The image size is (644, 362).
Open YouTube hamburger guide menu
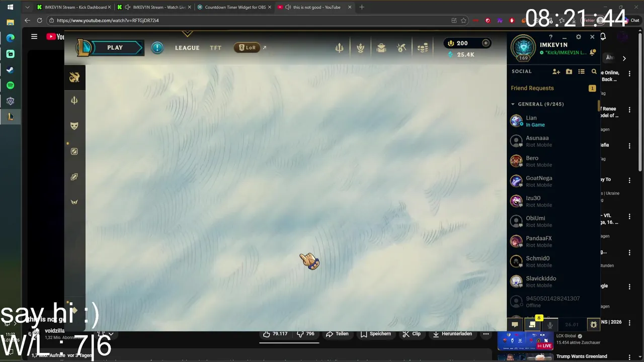pos(34,37)
